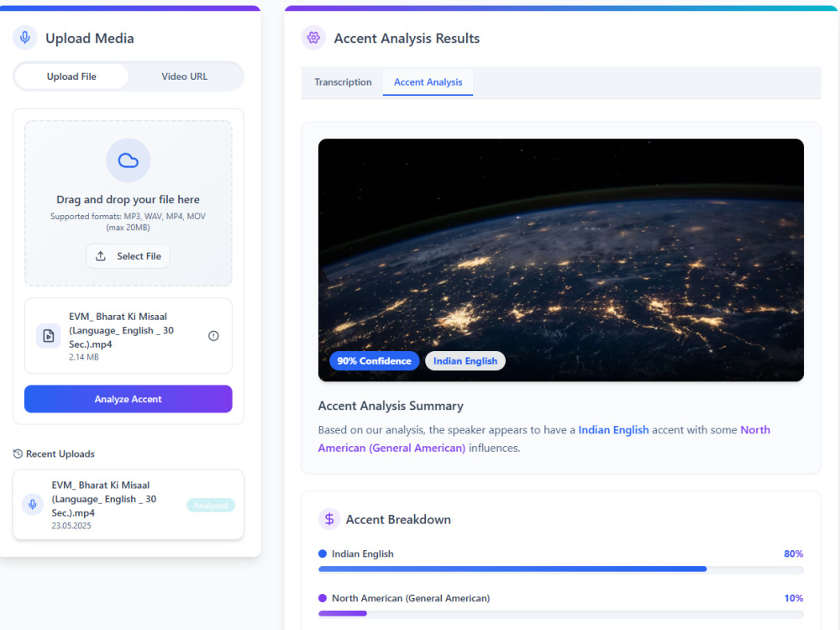Switch to Video URL mode
This screenshot has width=840, height=630.
(x=184, y=76)
